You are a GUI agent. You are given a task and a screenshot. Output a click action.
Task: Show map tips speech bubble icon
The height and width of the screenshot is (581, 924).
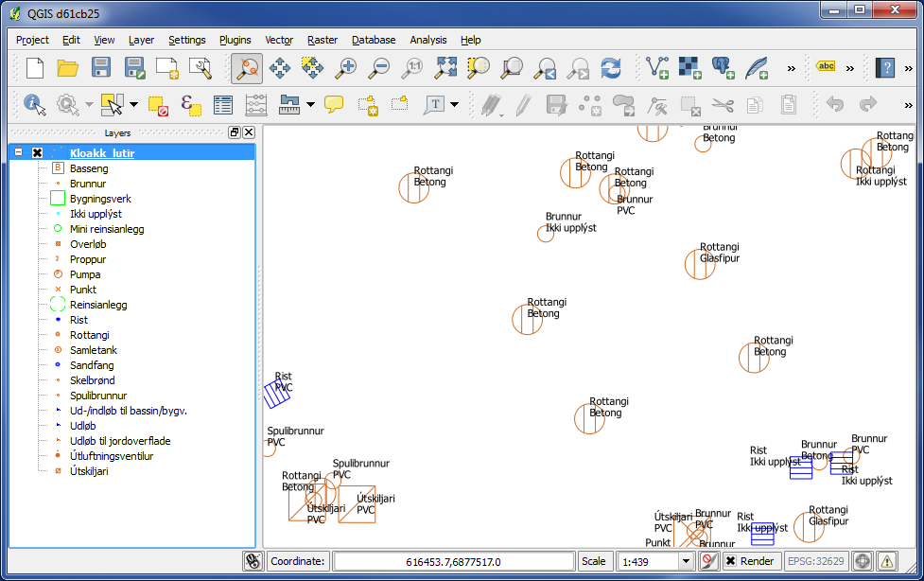(x=334, y=105)
